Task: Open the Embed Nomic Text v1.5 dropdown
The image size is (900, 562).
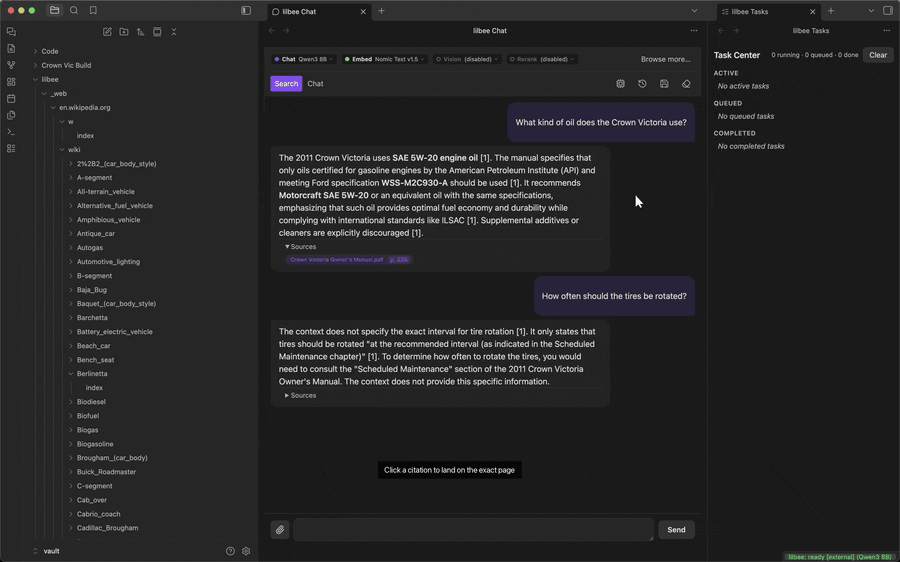Action: click(x=385, y=59)
